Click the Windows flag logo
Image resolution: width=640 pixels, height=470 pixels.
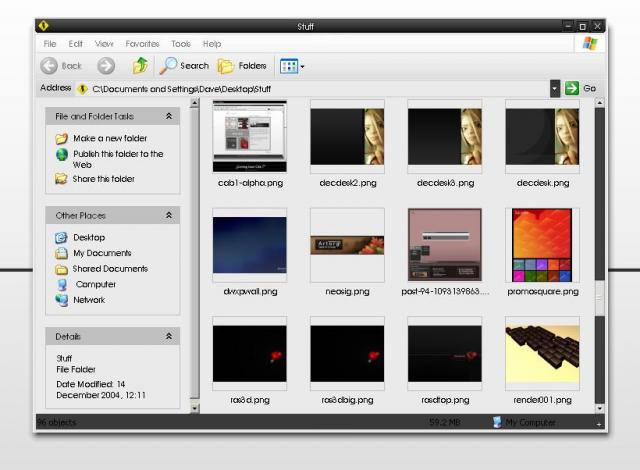point(590,43)
